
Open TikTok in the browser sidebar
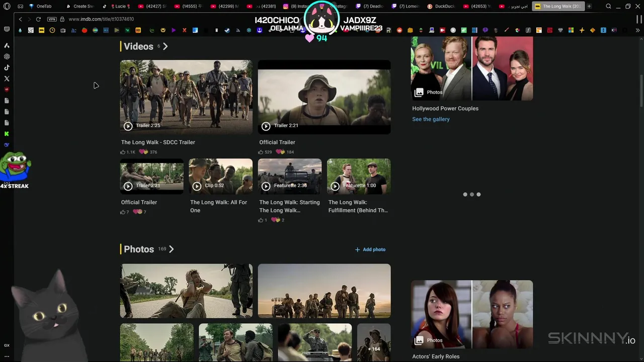pyautogui.click(x=7, y=67)
